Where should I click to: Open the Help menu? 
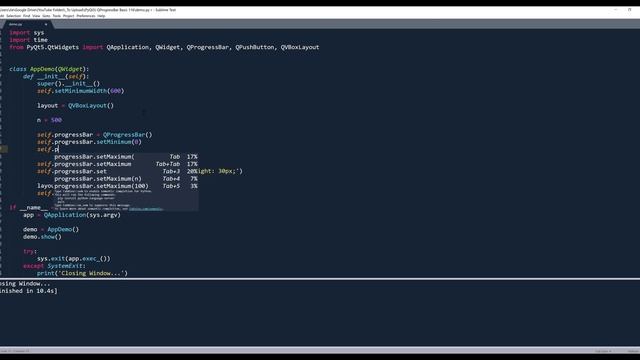(x=101, y=16)
